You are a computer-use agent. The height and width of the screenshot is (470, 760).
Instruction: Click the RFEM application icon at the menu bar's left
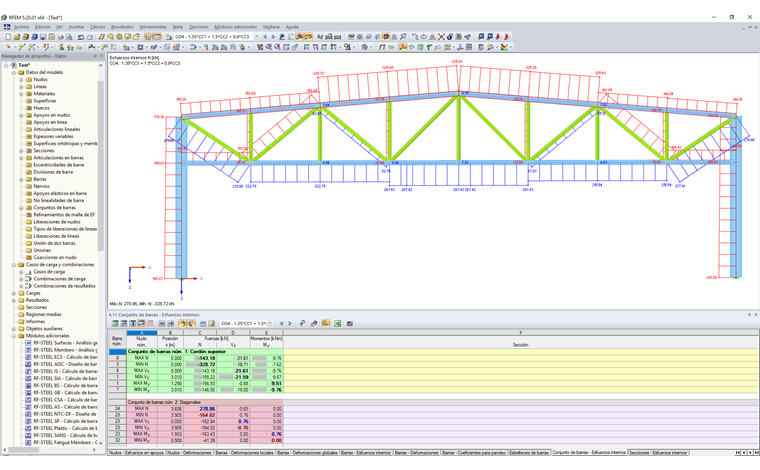click(x=7, y=27)
